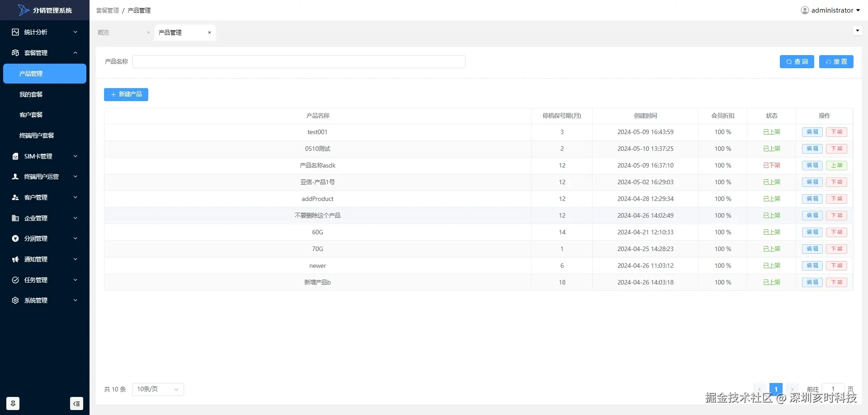Expand the 系统管理 menu chevron
Viewport: 868px width, 415px height.
coord(75,300)
